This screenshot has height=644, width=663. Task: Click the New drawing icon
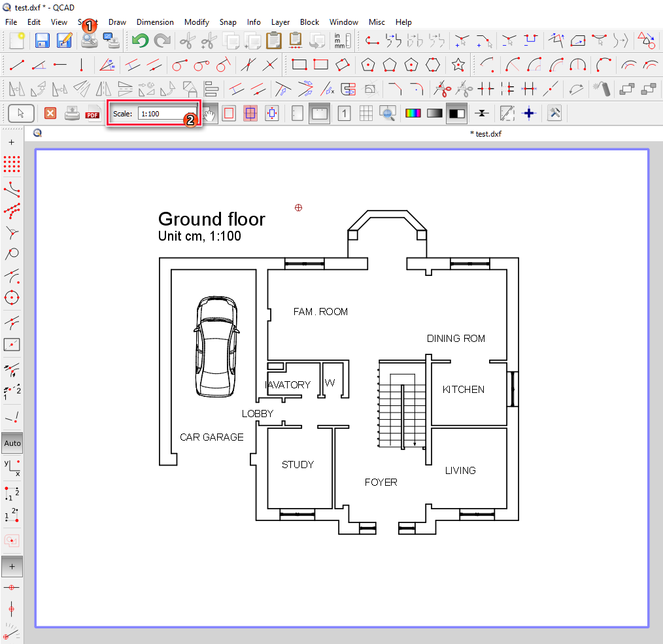coord(17,41)
